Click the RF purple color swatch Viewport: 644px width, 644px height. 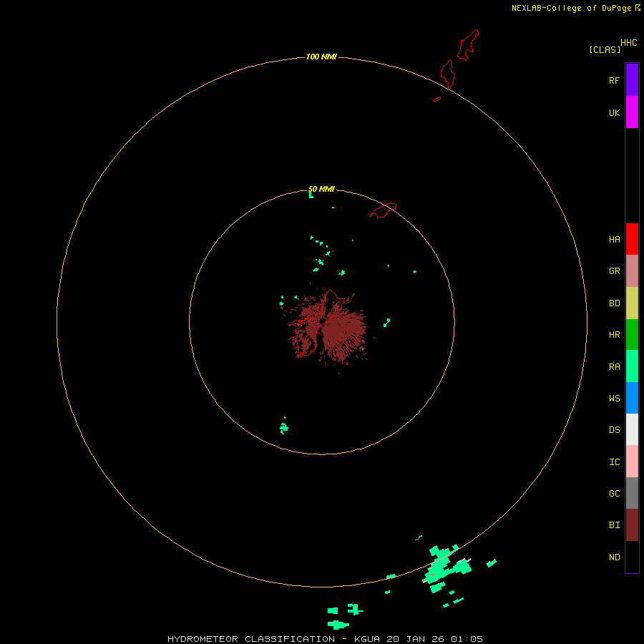point(632,80)
